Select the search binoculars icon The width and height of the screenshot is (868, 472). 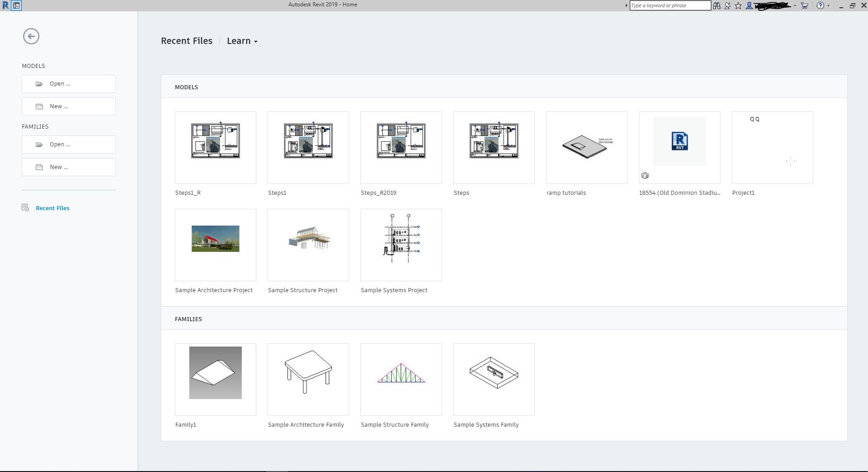click(x=717, y=5)
